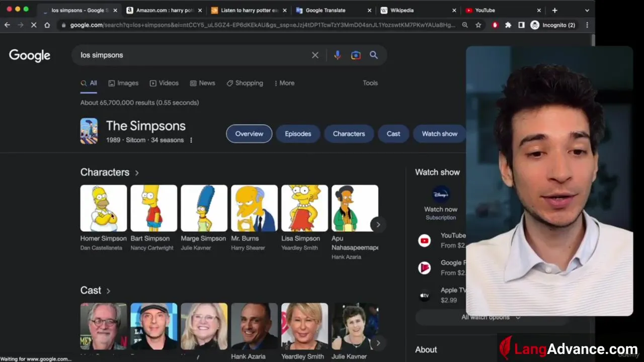Open the browser zoom magnifier icon
This screenshot has width=644, height=362.
(x=465, y=25)
